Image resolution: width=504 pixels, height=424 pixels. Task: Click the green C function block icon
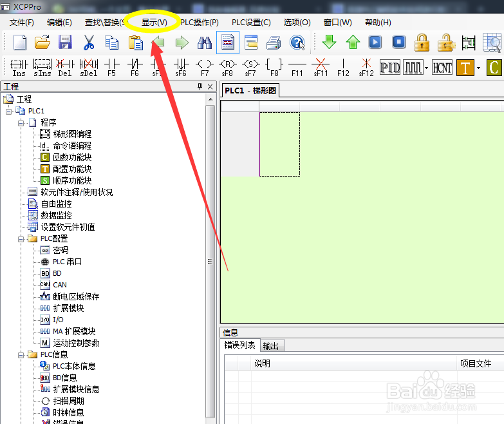point(494,68)
